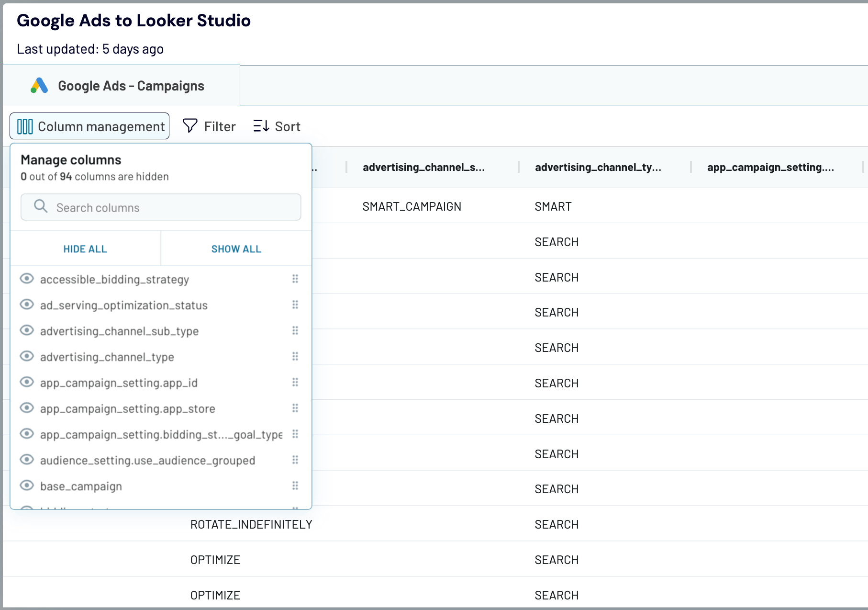The image size is (868, 610).
Task: Open the Sort options
Action: click(x=276, y=126)
